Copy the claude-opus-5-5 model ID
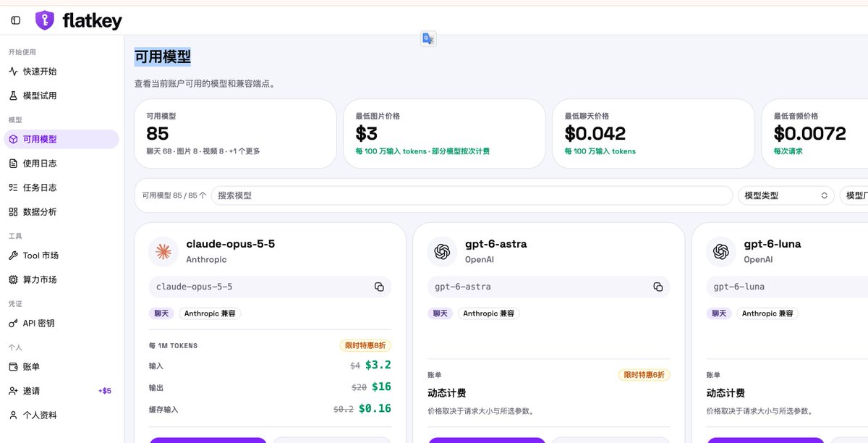Image resolution: width=868 pixels, height=443 pixels. pyautogui.click(x=379, y=287)
